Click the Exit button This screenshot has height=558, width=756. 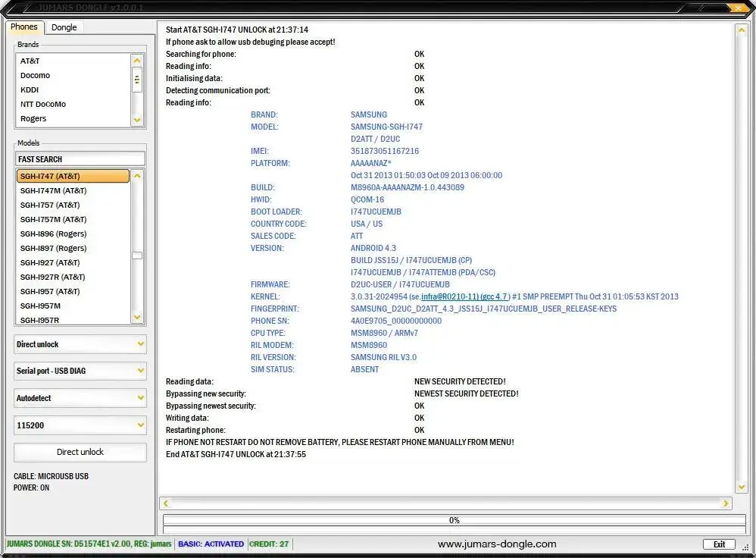click(719, 544)
